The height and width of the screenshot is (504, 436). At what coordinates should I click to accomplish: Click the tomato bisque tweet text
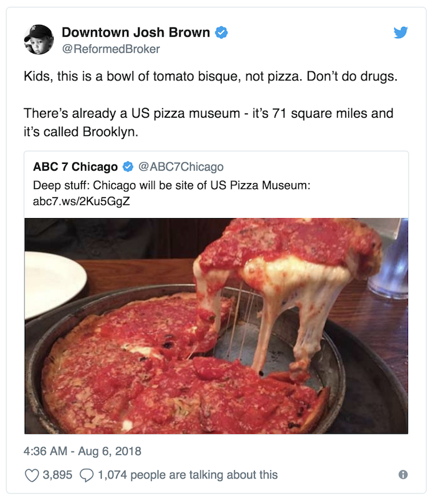pos(211,77)
